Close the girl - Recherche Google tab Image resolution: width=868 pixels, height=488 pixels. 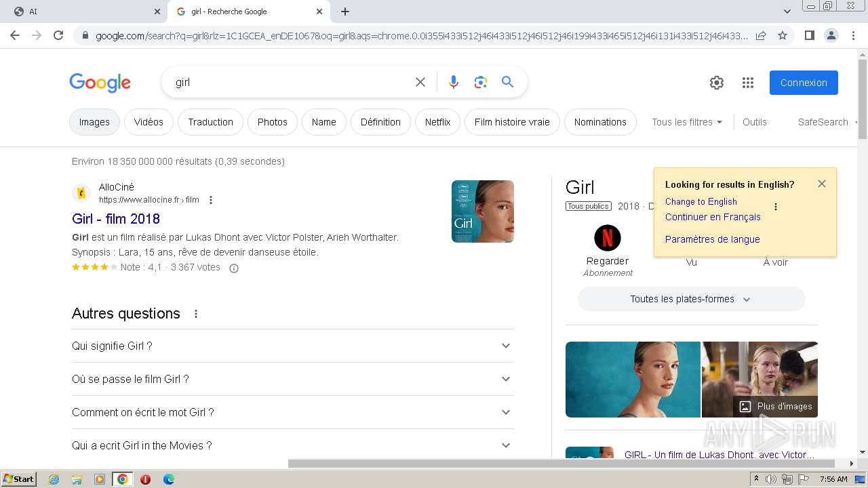click(319, 12)
